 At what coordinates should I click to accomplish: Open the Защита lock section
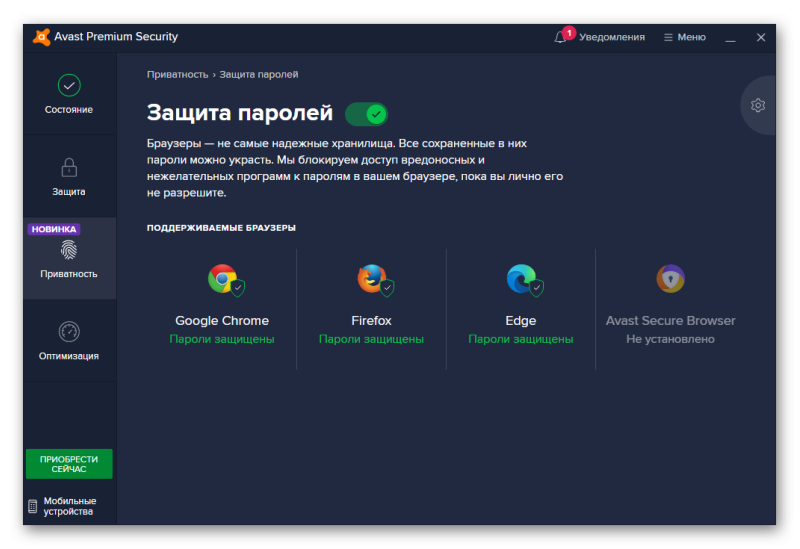coord(69,177)
